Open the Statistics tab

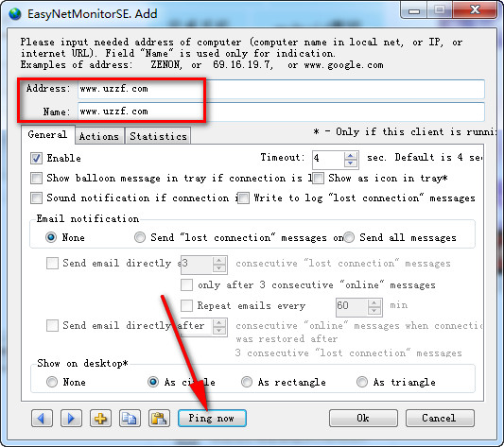tap(158, 136)
